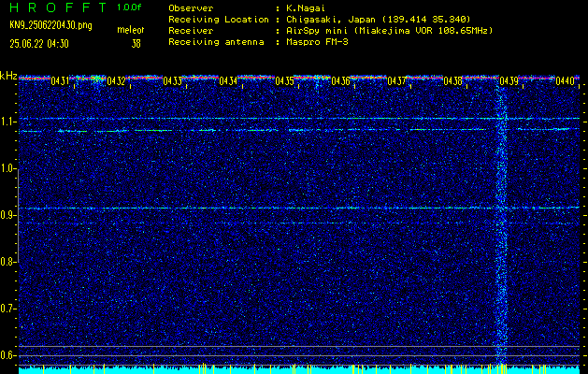Click the meteor count value 38
Screen dimensions: 588x374
point(136,44)
